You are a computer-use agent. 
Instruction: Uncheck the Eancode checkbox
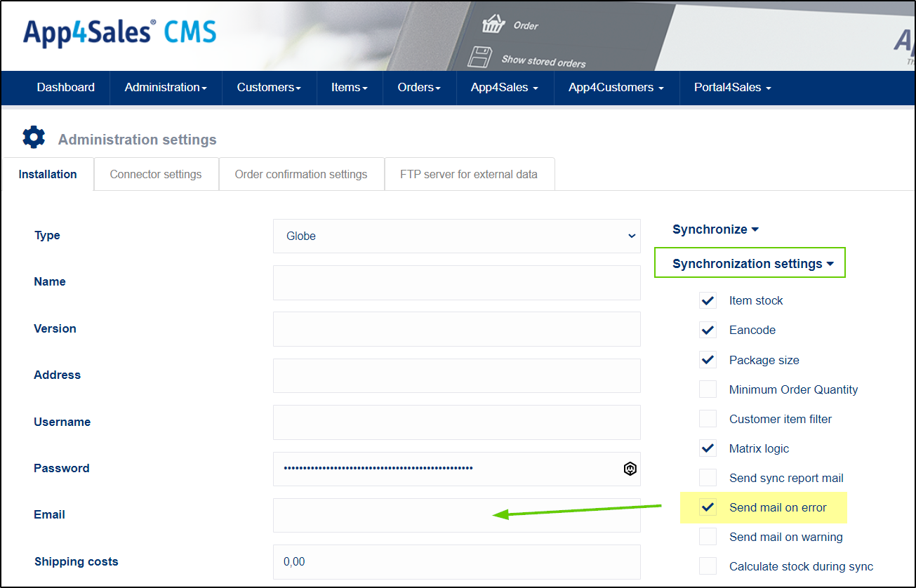[708, 330]
